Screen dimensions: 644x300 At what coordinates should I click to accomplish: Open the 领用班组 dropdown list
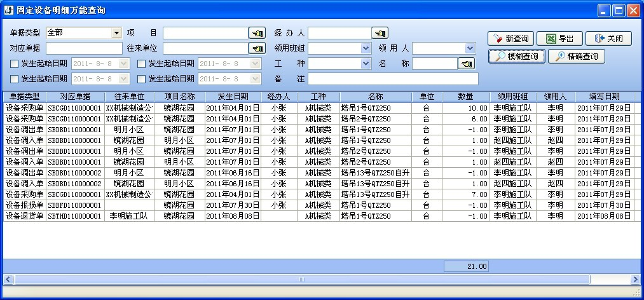[366, 48]
